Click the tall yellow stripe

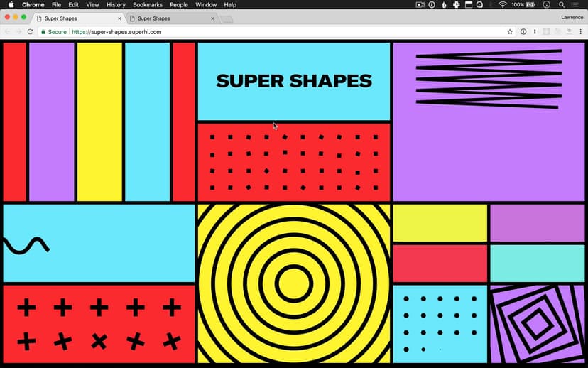99,121
